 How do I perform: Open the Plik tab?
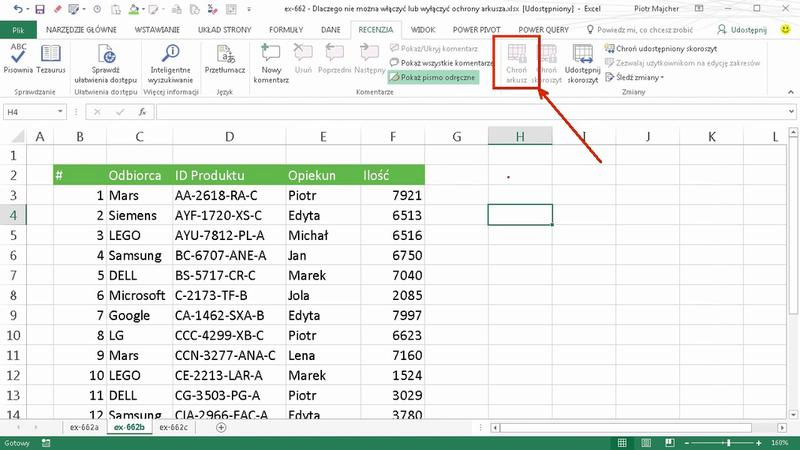(x=18, y=30)
